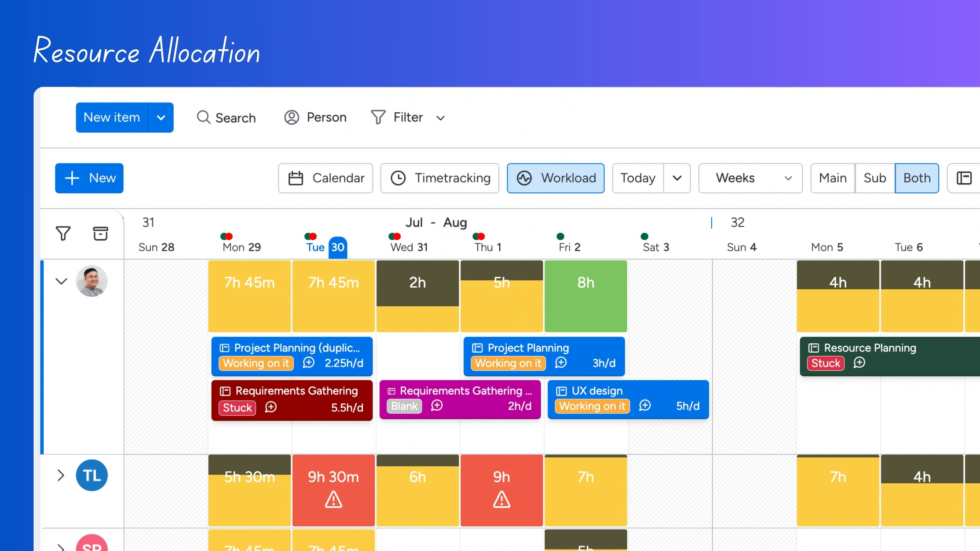This screenshot has width=980, height=551.
Task: Add update on red Requirements Gathering card
Action: coord(271,407)
